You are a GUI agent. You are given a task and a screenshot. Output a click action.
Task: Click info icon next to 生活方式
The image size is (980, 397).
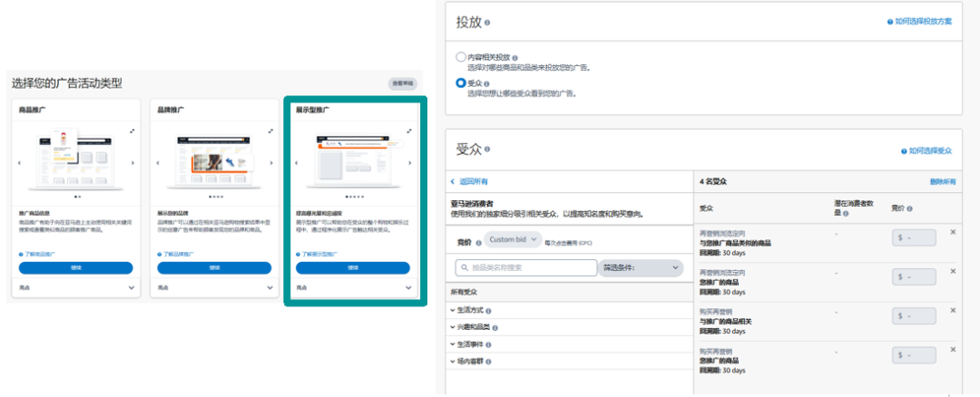[x=488, y=311]
